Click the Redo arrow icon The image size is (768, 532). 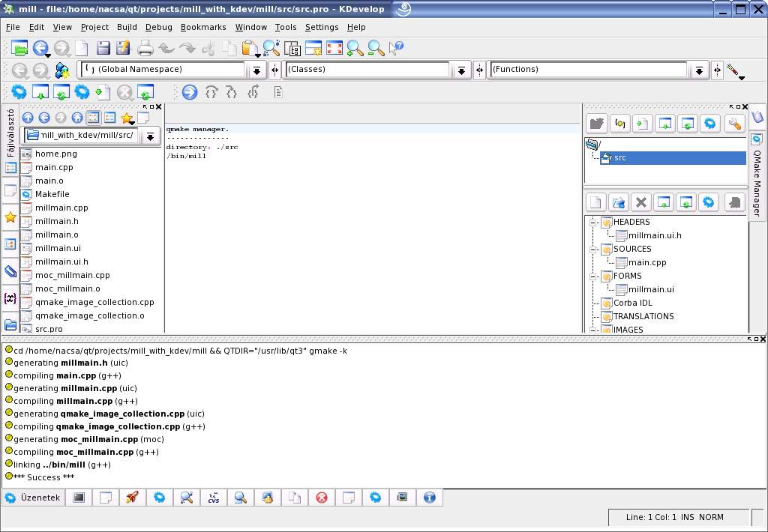point(187,48)
